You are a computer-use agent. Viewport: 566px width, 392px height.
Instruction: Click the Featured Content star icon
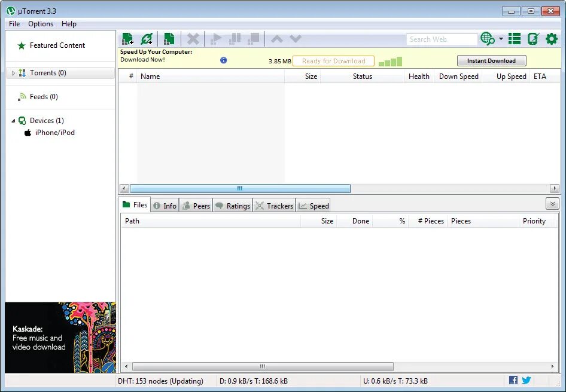[22, 45]
